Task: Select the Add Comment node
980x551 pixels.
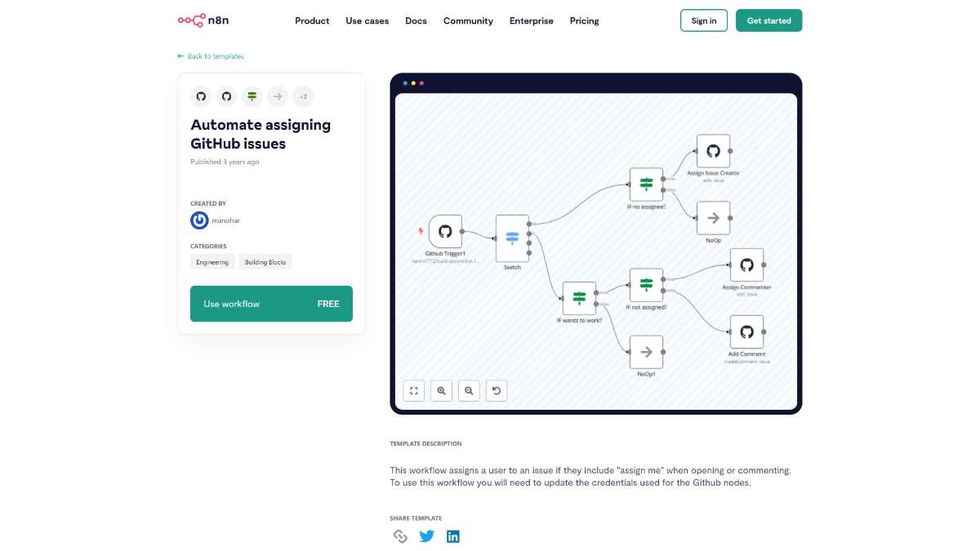Action: [746, 332]
